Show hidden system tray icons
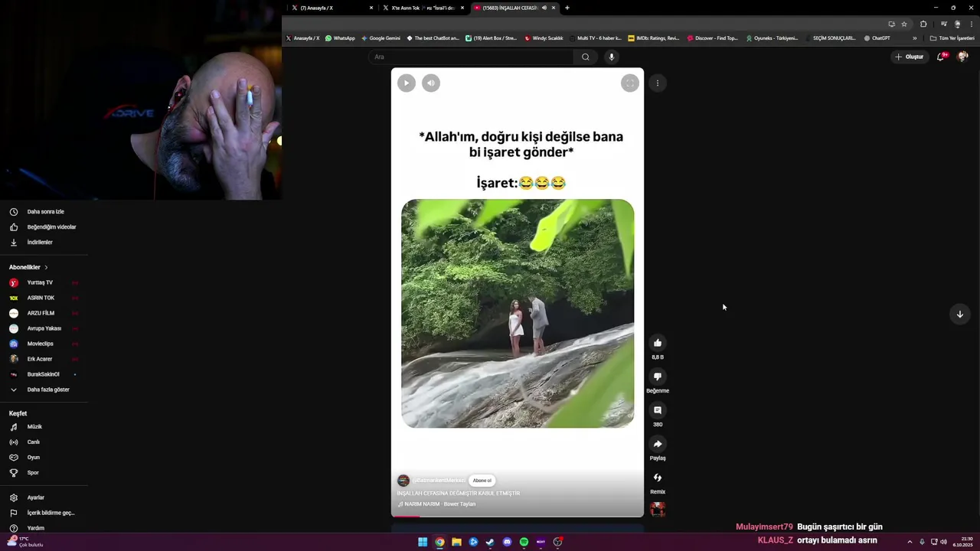Screen dimensions: 980x551 tap(910, 542)
